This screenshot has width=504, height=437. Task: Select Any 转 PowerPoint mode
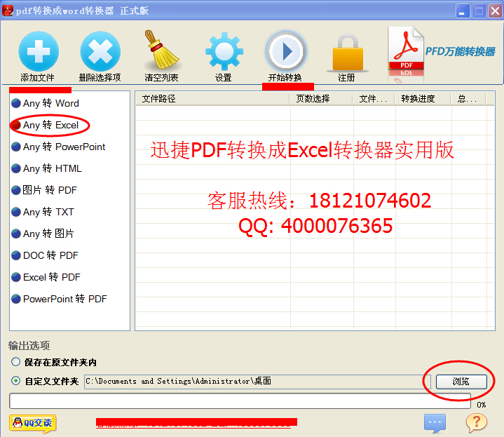[58, 147]
